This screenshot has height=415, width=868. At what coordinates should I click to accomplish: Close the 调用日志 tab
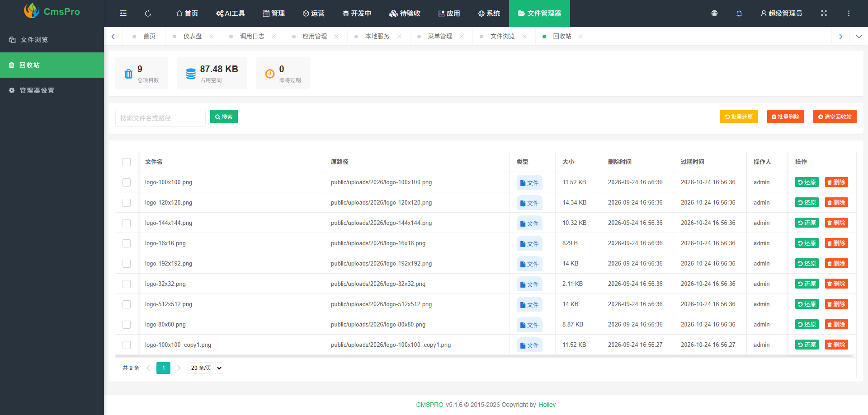[274, 37]
